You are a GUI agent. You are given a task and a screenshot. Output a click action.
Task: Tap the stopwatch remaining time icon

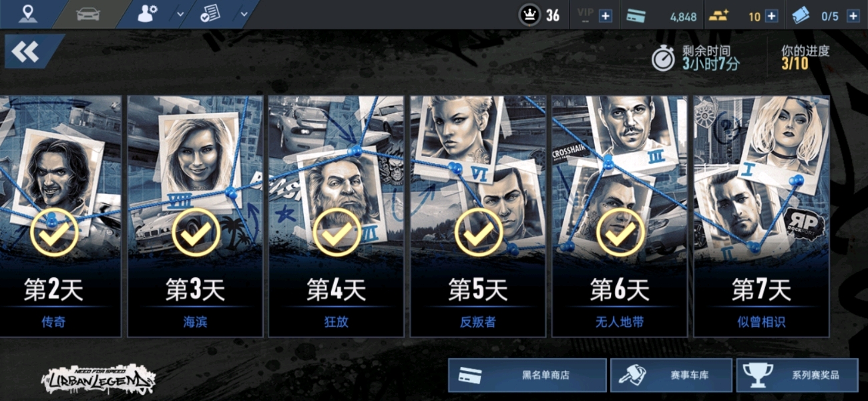(663, 58)
